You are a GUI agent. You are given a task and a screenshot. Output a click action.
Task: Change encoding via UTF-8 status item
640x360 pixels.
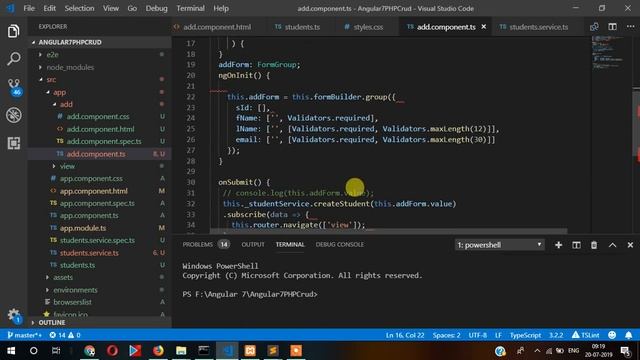click(x=478, y=335)
